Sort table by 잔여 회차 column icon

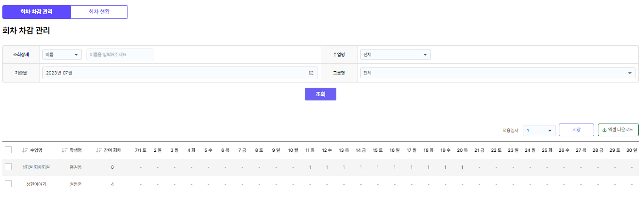(98, 150)
